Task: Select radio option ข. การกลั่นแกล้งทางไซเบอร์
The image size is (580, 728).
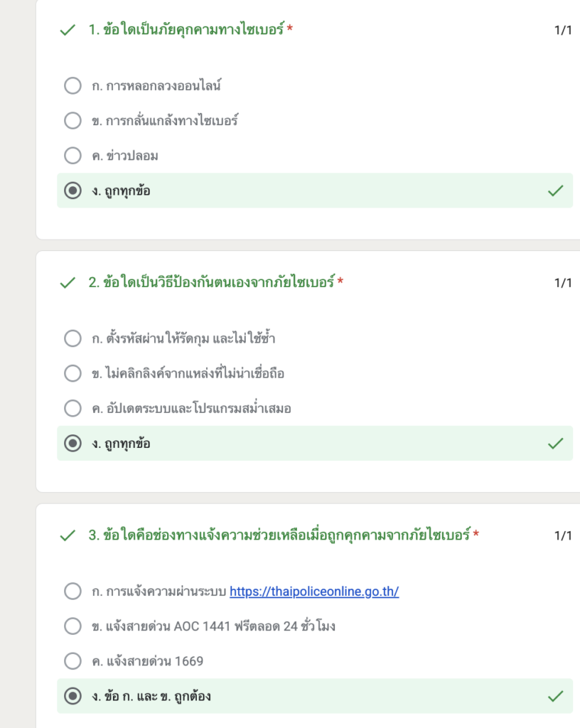Action: coord(72,121)
